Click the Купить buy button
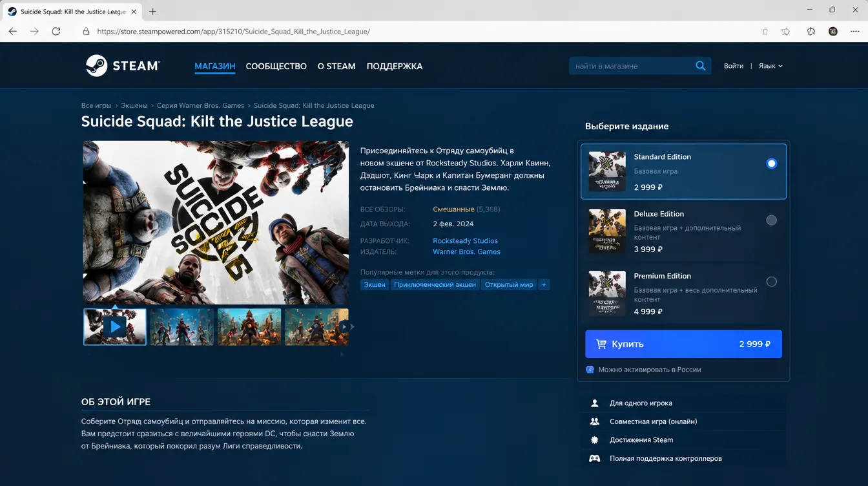Screen dimensions: 868x486 [683, 344]
